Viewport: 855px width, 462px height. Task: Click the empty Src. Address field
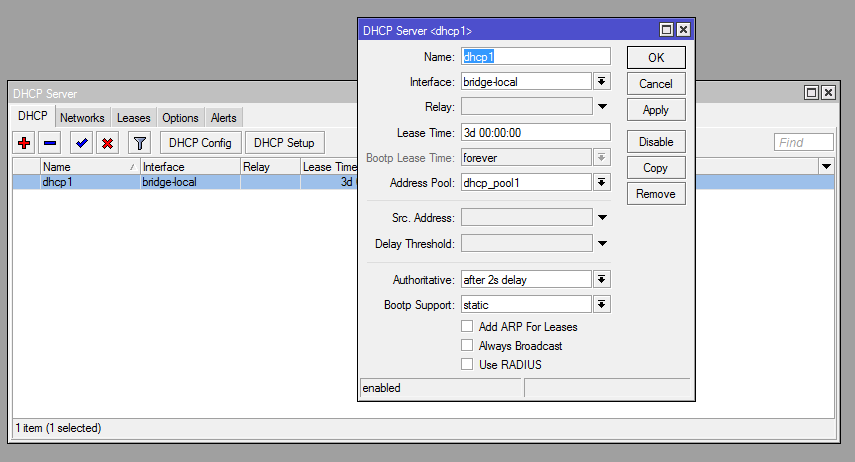pyautogui.click(x=527, y=218)
